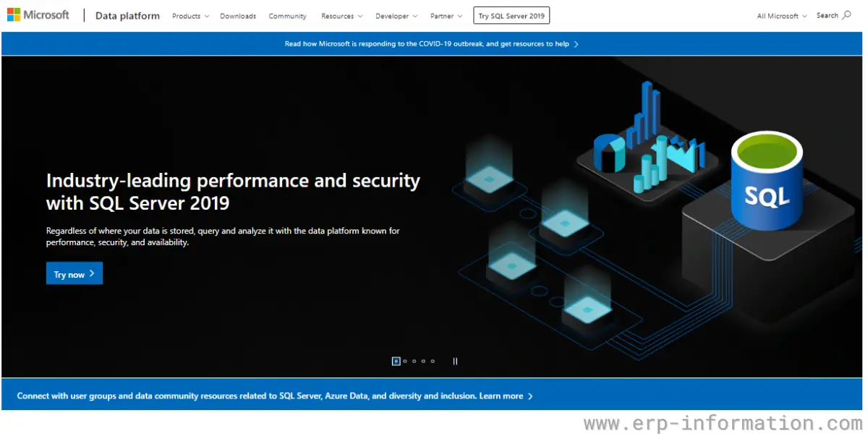Select the fourth carousel slide indicator

tap(424, 361)
